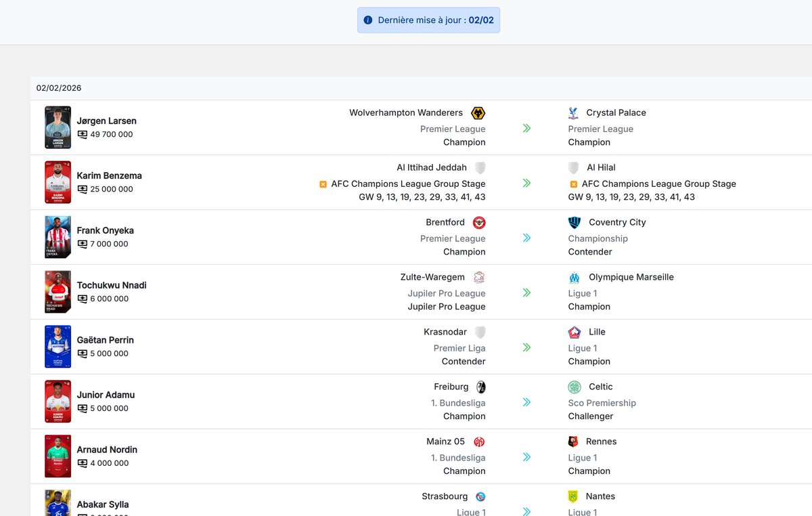Click the Contender label under Coventry City
The height and width of the screenshot is (516, 812).
590,252
